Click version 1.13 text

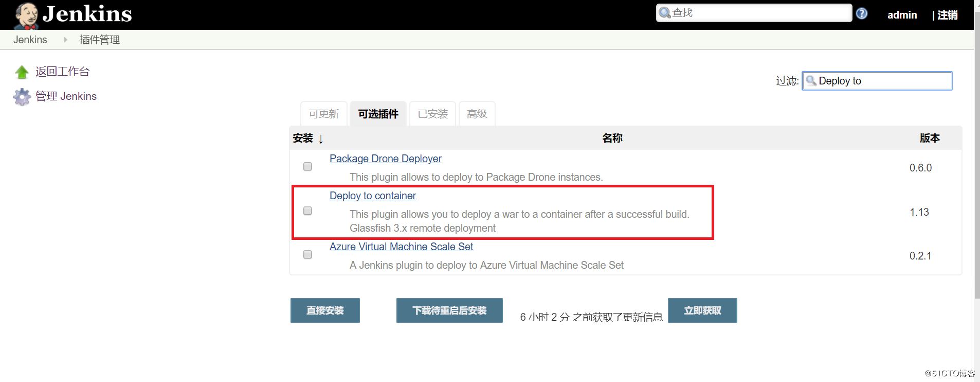(x=919, y=212)
